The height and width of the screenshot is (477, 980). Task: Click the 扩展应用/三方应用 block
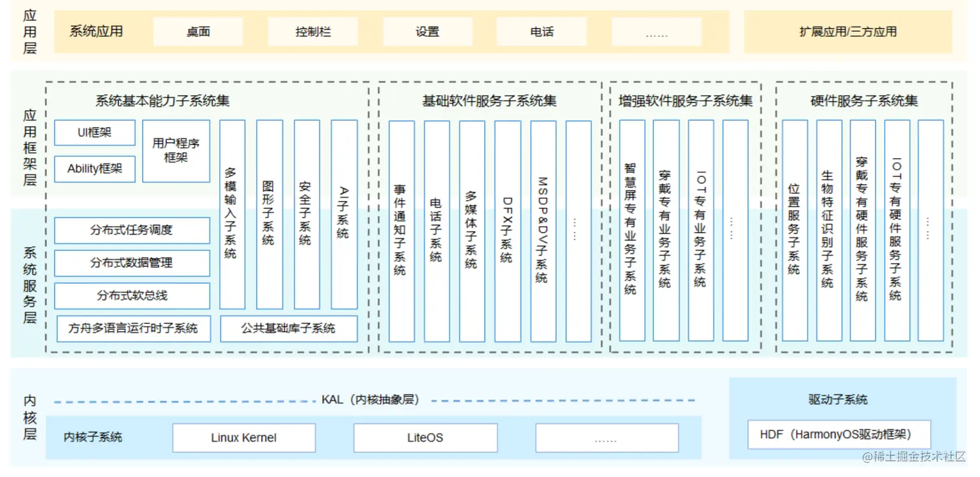tap(849, 31)
